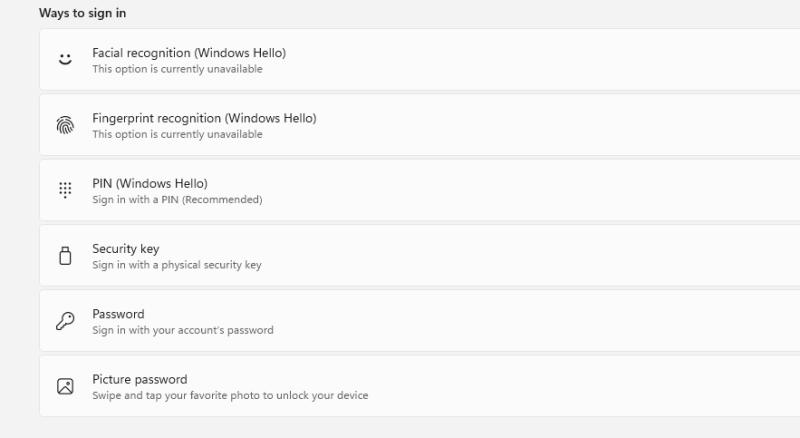The width and height of the screenshot is (800, 438).
Task: Click the 'Ways to sign in' heading
Action: coord(82,13)
